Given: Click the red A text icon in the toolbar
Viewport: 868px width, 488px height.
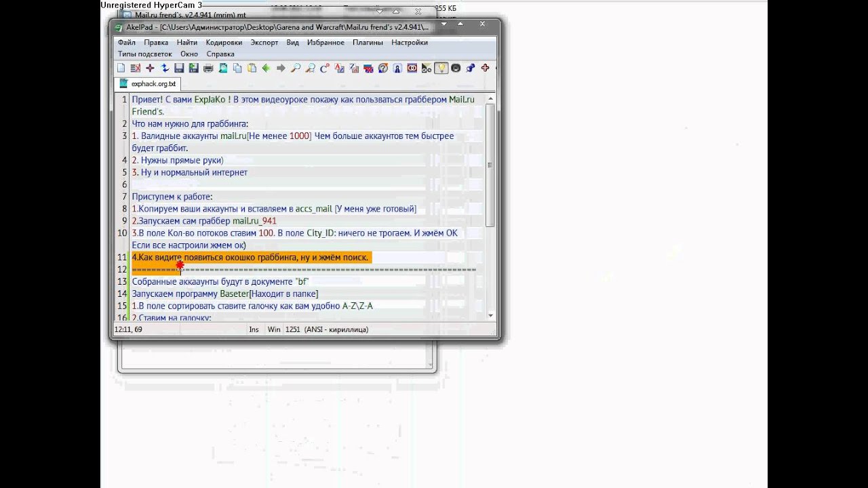Looking at the screenshot, I should click(340, 68).
